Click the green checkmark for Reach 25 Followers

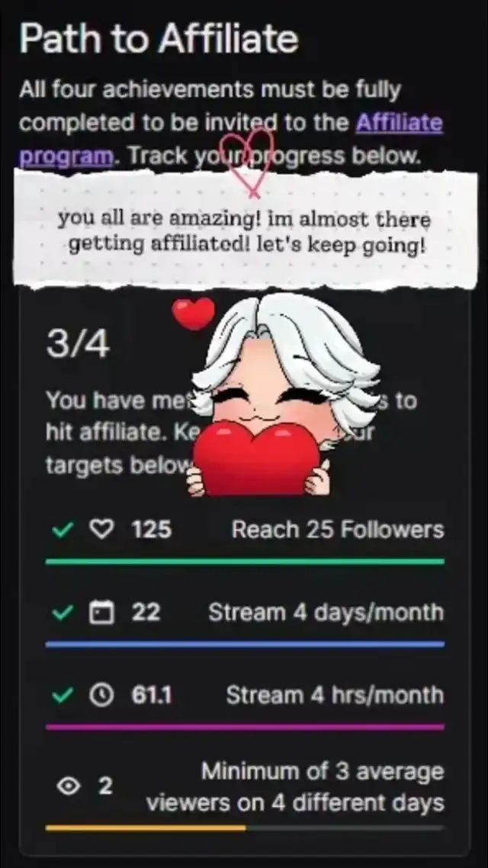coord(63,530)
